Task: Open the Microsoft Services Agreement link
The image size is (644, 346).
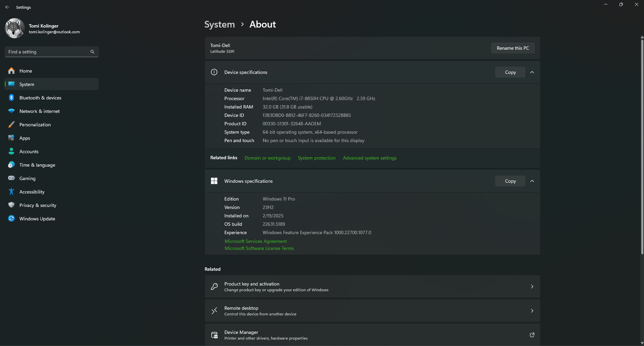Action: 256,241
